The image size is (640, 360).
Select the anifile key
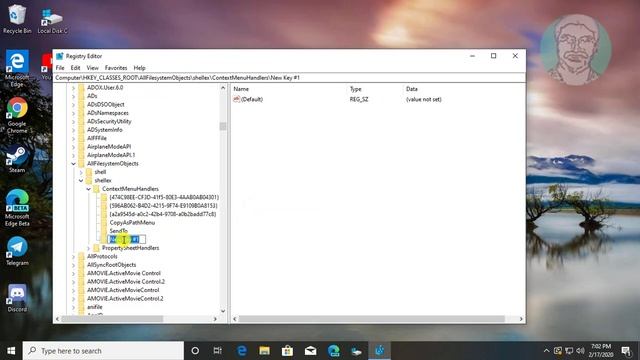coord(95,307)
